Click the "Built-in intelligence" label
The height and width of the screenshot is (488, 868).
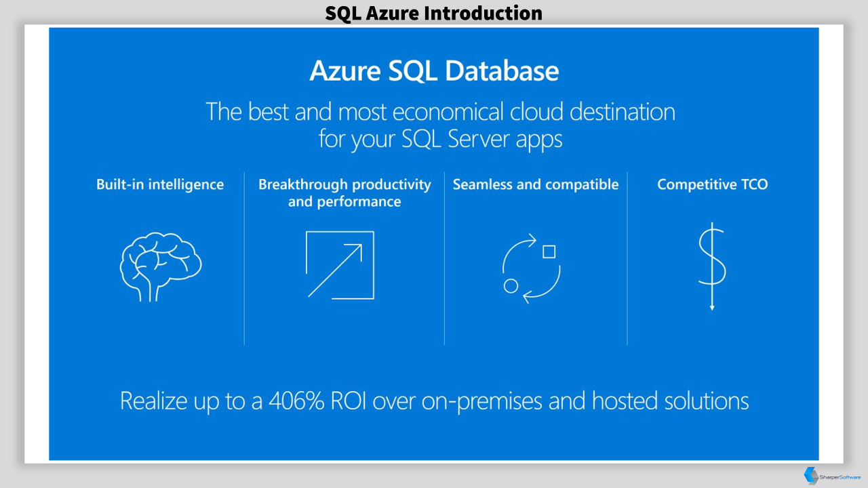(160, 184)
